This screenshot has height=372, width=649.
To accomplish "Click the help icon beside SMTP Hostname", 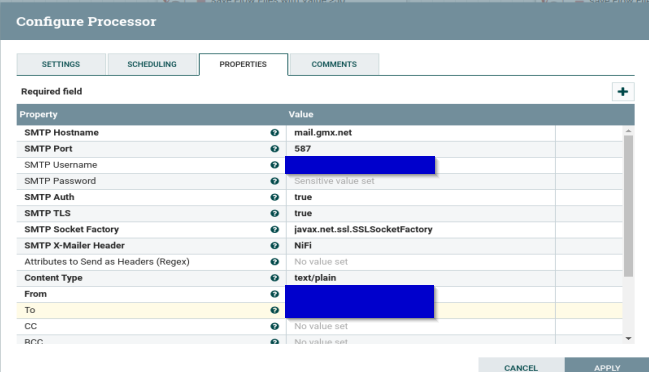I will [274, 132].
